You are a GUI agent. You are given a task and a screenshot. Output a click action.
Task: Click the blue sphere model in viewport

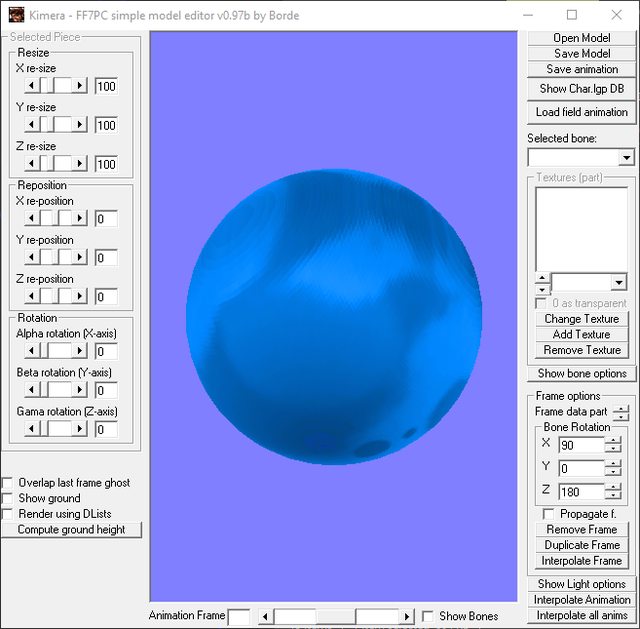(334, 317)
